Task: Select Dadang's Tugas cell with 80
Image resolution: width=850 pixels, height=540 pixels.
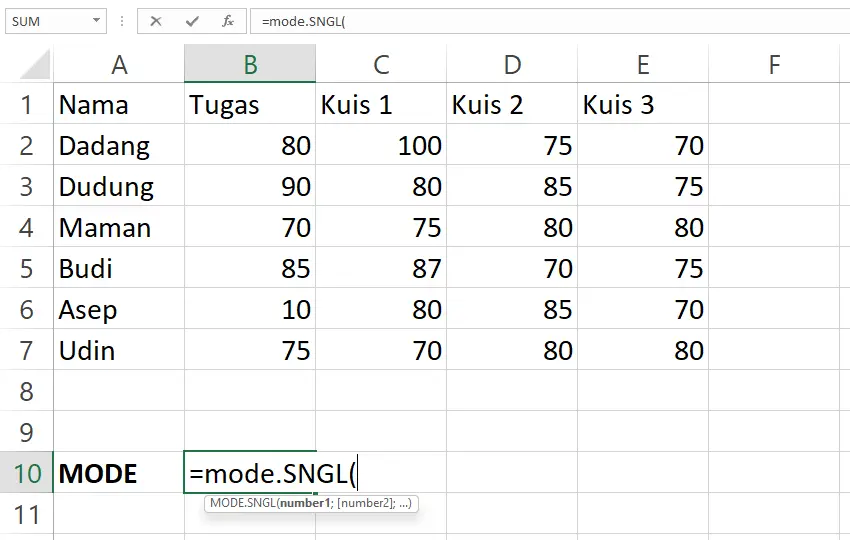Action: pos(250,145)
